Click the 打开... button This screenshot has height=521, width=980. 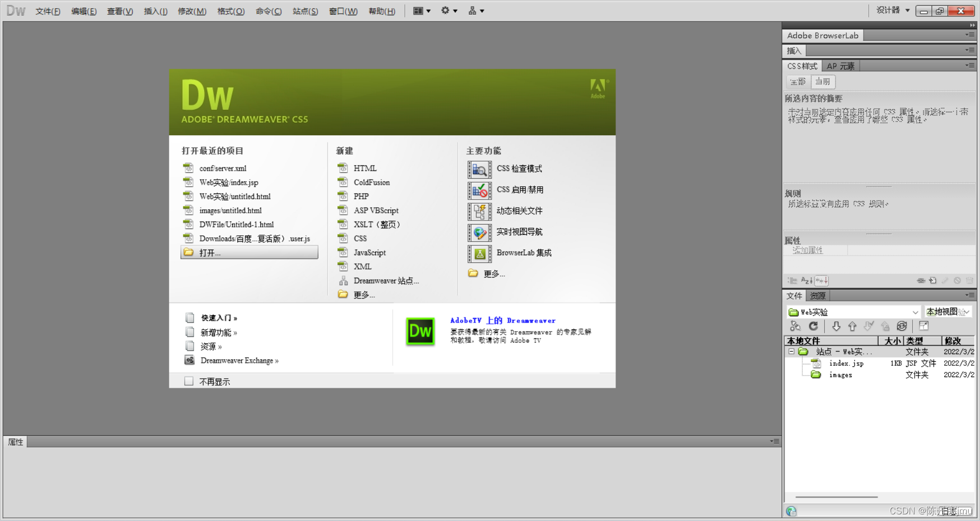(x=249, y=253)
